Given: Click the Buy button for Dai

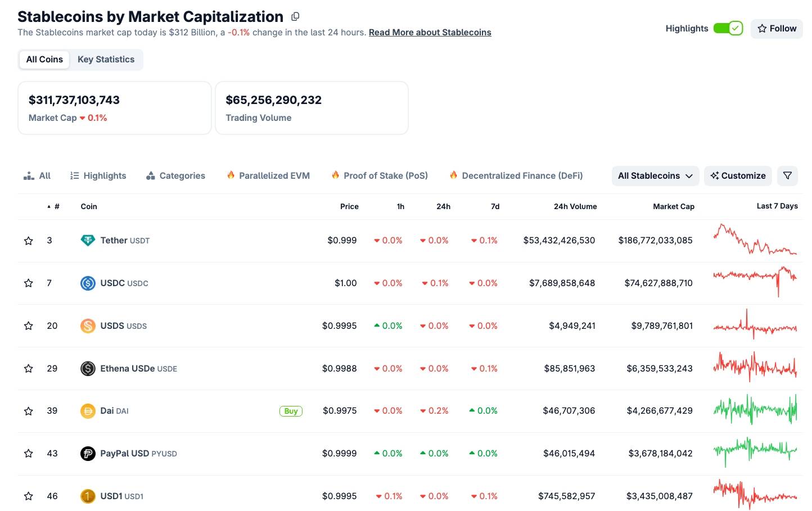Looking at the screenshot, I should click(291, 411).
